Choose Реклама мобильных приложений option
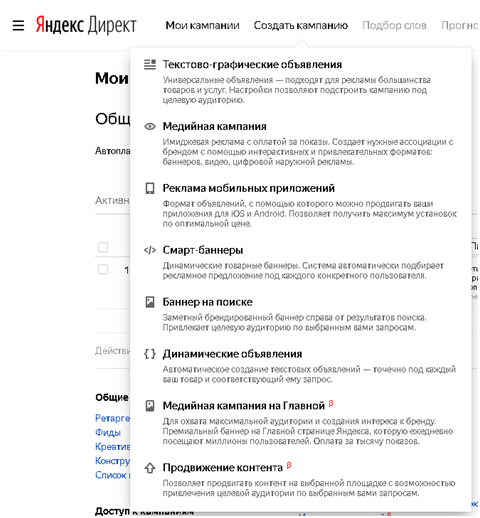480x518 pixels. pos(249,188)
